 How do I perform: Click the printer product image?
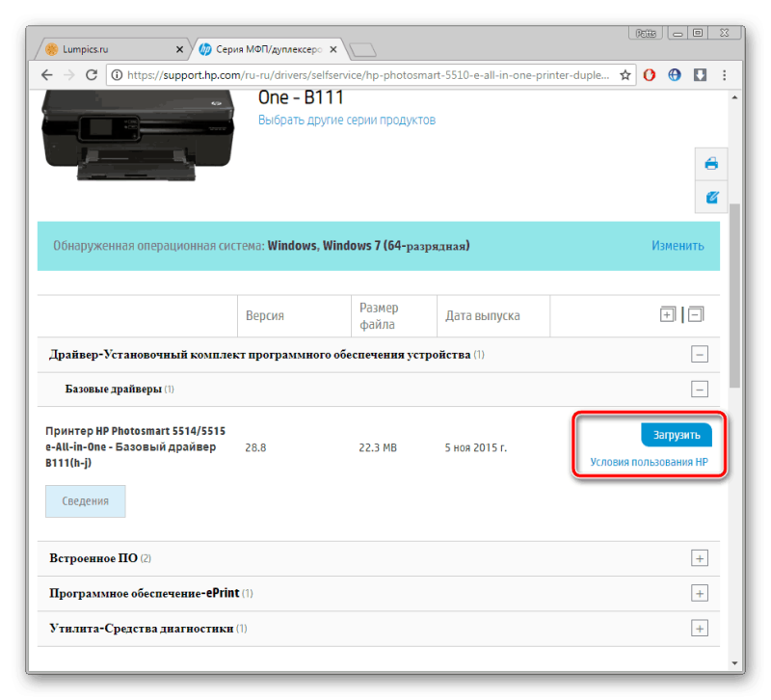coord(138,135)
